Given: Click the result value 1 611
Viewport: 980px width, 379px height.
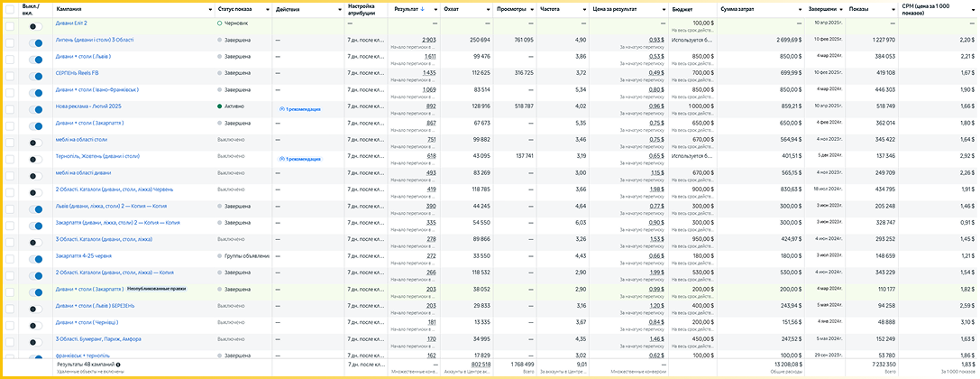Looking at the screenshot, I should [x=429, y=56].
